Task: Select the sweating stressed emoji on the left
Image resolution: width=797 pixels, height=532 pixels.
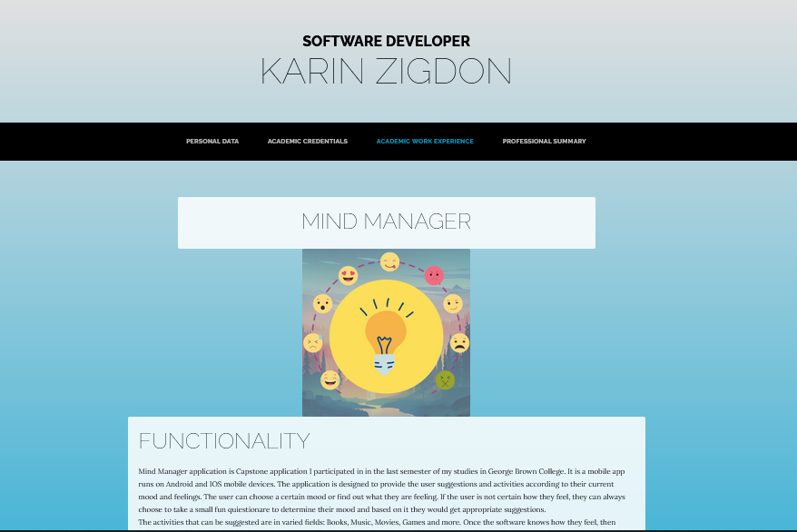Action: tap(314, 342)
